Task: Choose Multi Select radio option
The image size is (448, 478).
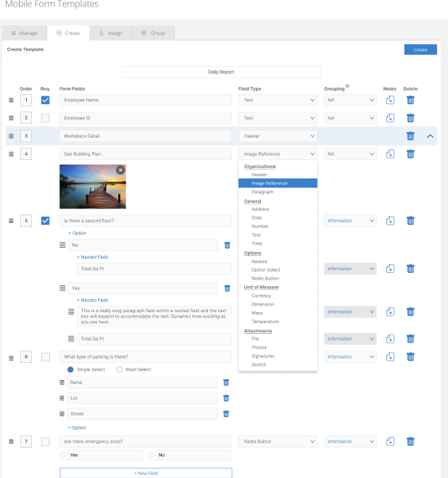Action: tap(119, 369)
